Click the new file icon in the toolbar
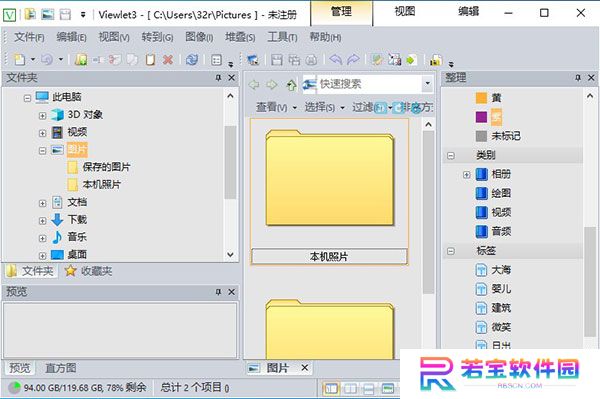Viewport: 600px width, 399px height. 20,59
